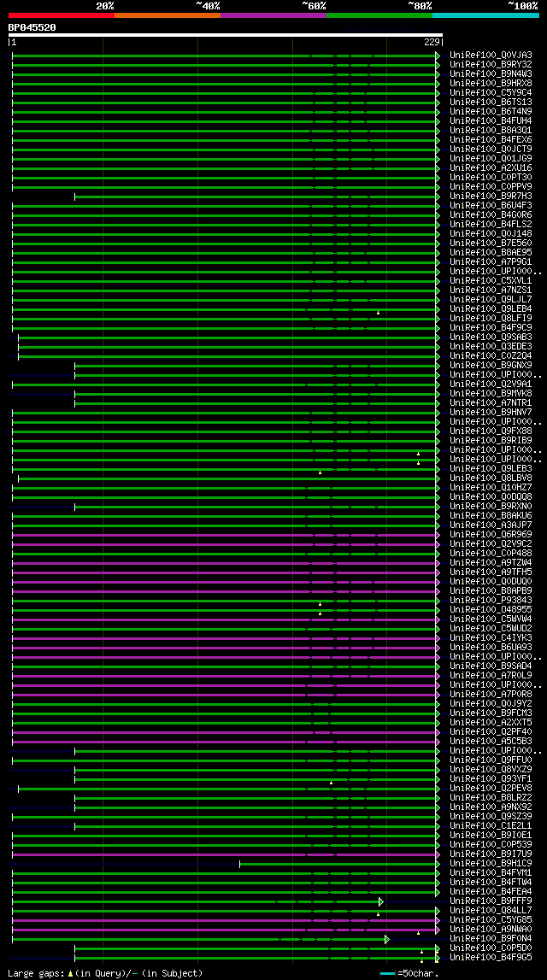This screenshot has height=980, width=547.
Task: Select the white BP045520 query bar
Action: pyautogui.click(x=225, y=35)
